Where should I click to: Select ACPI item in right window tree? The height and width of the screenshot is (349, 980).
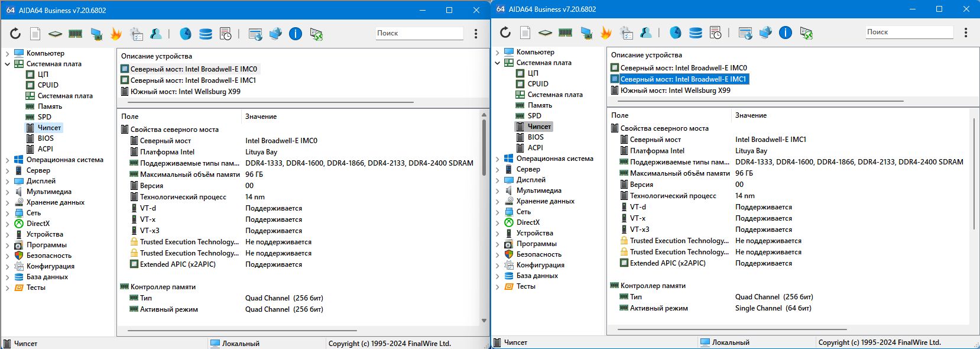536,148
